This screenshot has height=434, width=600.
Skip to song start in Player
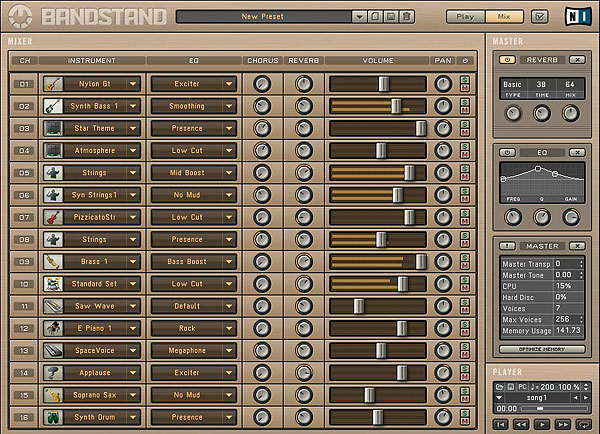click(x=501, y=424)
